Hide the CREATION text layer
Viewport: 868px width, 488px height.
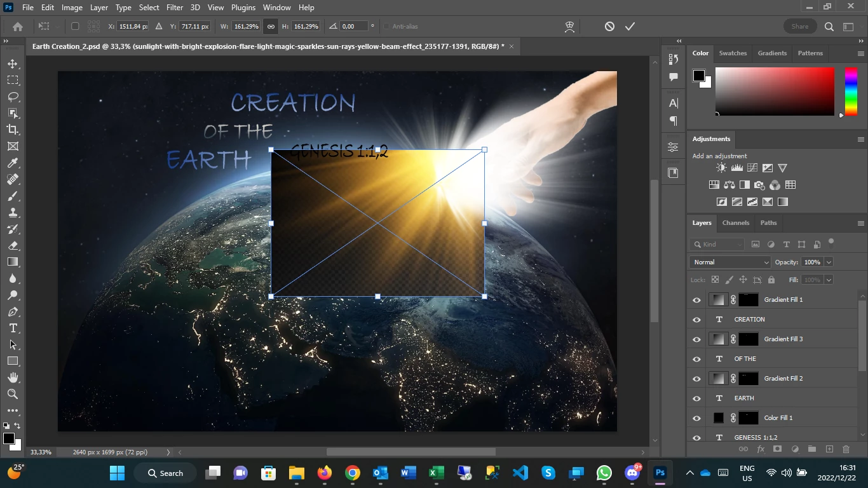(697, 320)
